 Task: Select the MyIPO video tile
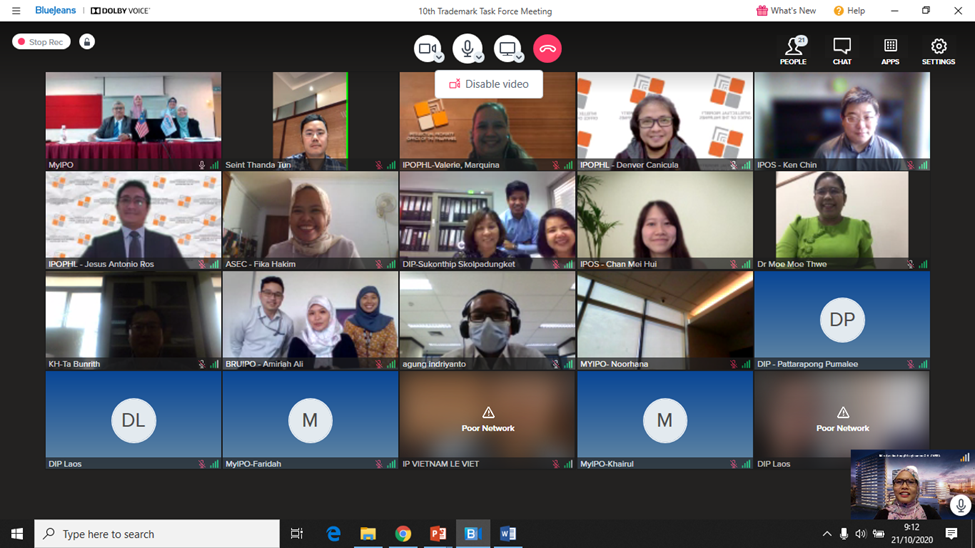[133, 121]
